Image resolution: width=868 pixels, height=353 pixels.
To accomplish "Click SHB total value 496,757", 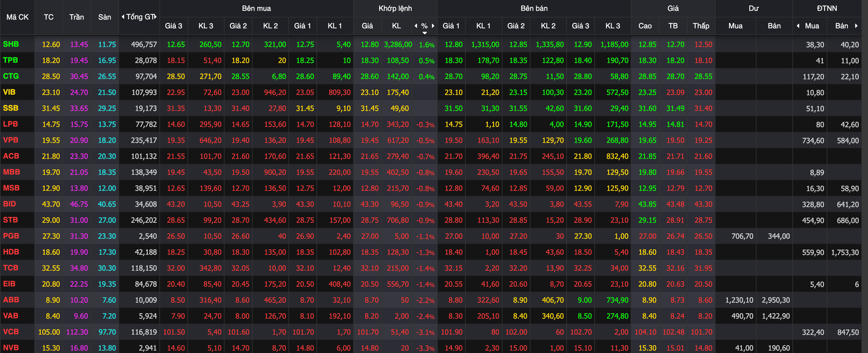I will click(x=144, y=45).
